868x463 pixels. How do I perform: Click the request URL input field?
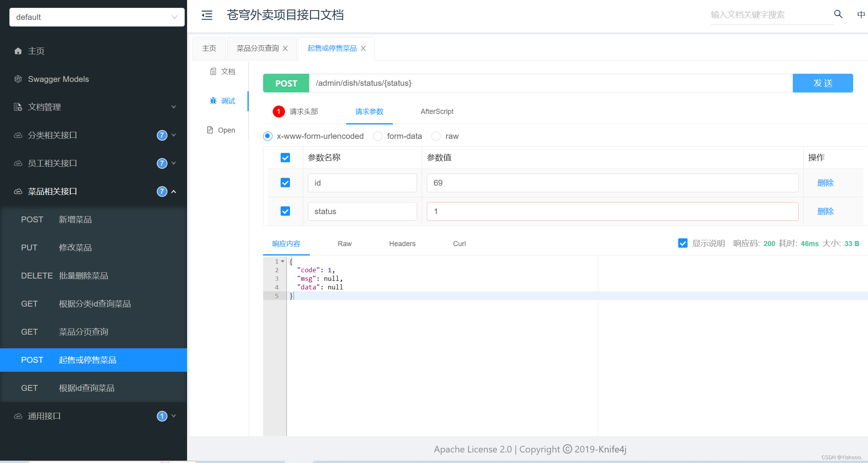[x=551, y=83]
